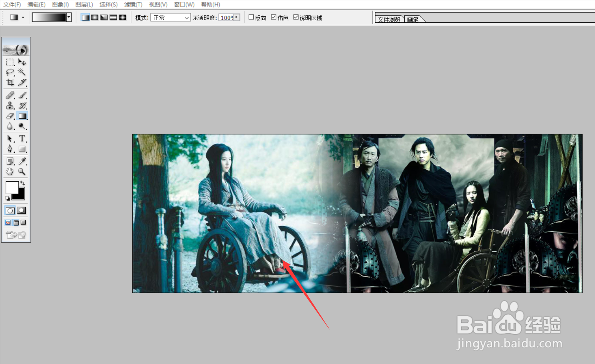Screen dimensions: 595x364
Task: Open the 帮助(H) menu
Action: click(211, 4)
